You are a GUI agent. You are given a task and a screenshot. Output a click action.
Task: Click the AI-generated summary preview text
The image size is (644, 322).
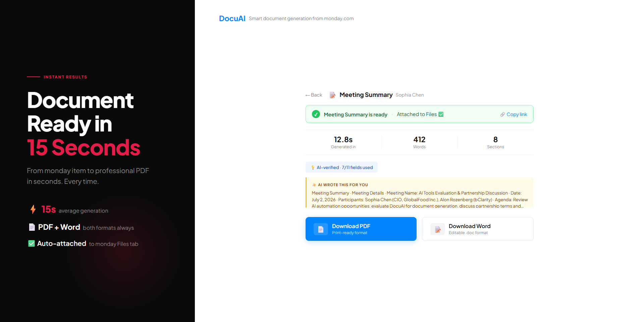[420, 200]
